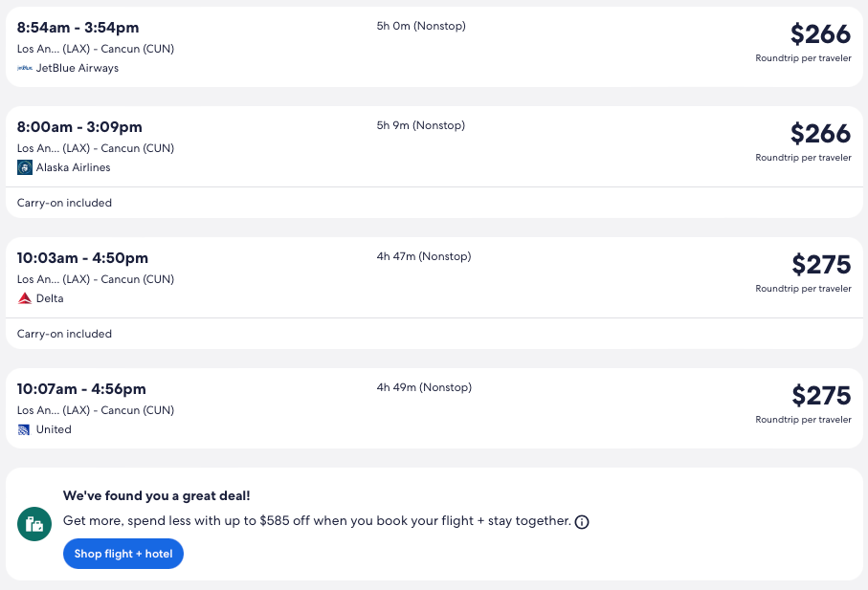Open the info icon beside deal text
Image resolution: width=868 pixels, height=590 pixels.
coord(582,522)
